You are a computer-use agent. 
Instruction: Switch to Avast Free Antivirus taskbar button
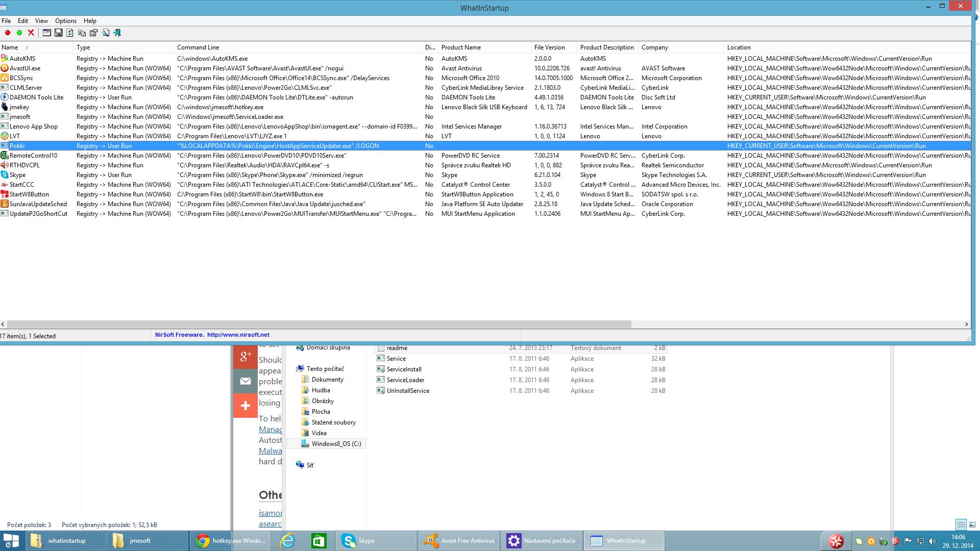tap(459, 541)
